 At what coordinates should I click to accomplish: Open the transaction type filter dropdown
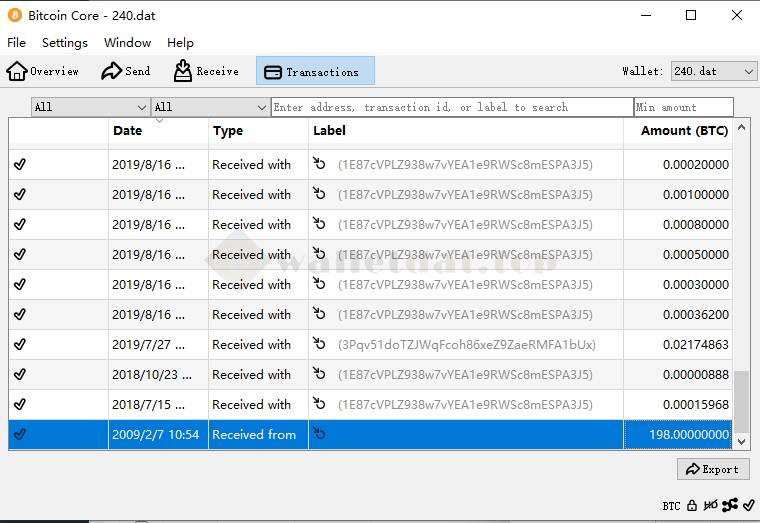click(x=210, y=107)
